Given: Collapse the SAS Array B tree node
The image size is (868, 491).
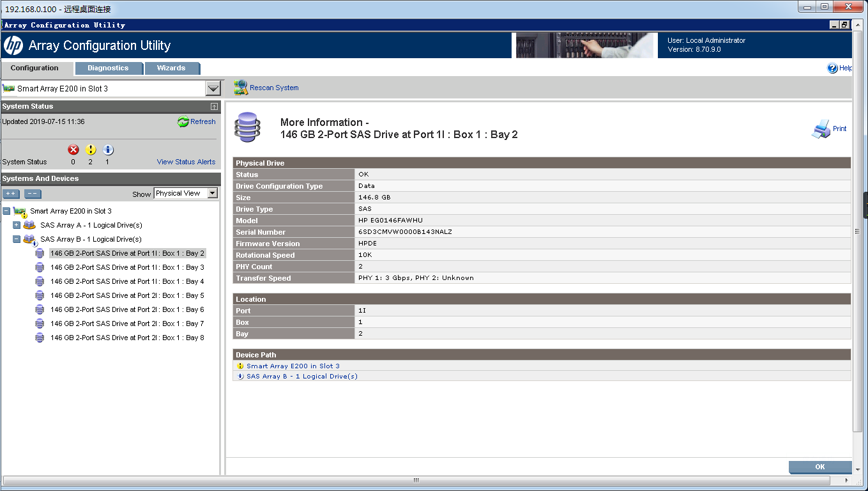Looking at the screenshot, I should tap(17, 239).
